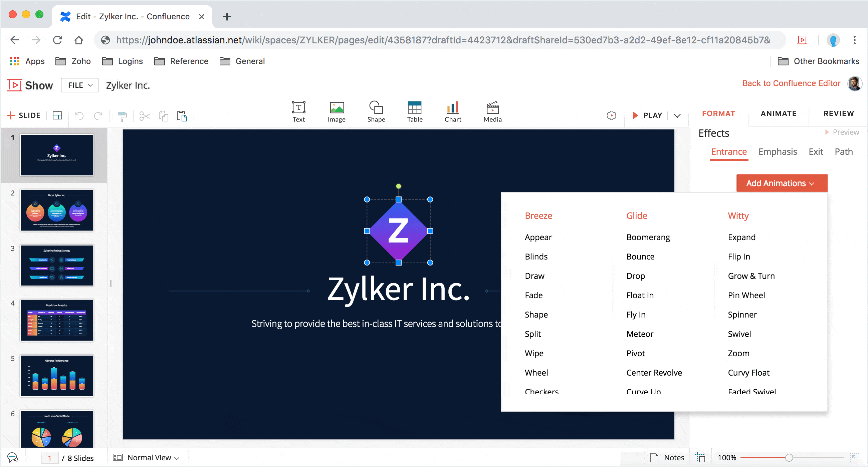Click the Chart icon
868x467 pixels.
[453, 112]
